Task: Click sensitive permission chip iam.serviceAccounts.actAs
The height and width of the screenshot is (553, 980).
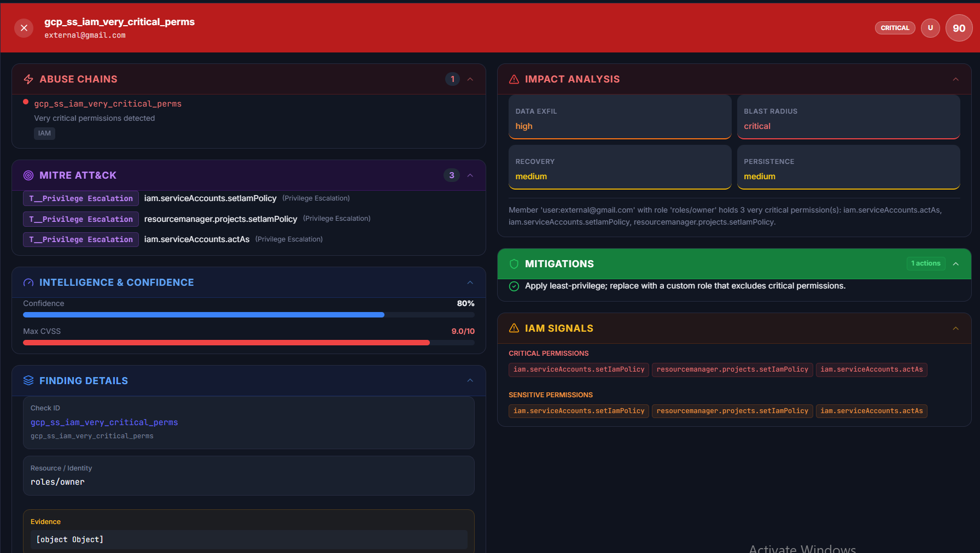Action: [872, 411]
